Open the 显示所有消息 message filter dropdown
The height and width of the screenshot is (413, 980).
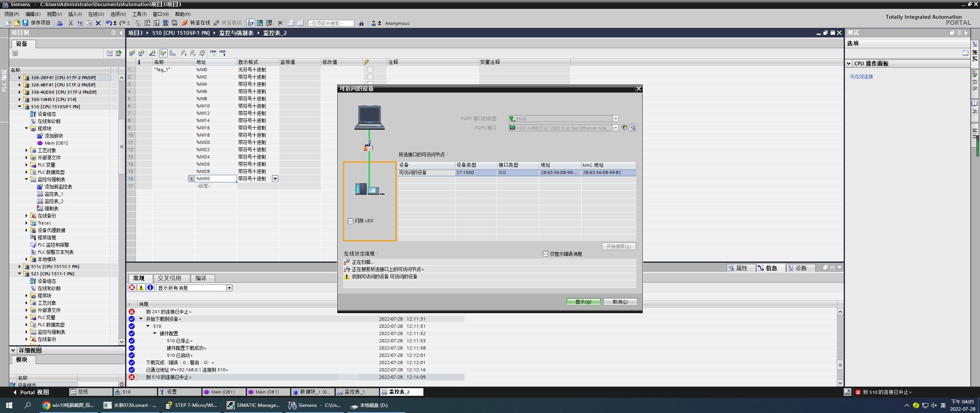[229, 288]
